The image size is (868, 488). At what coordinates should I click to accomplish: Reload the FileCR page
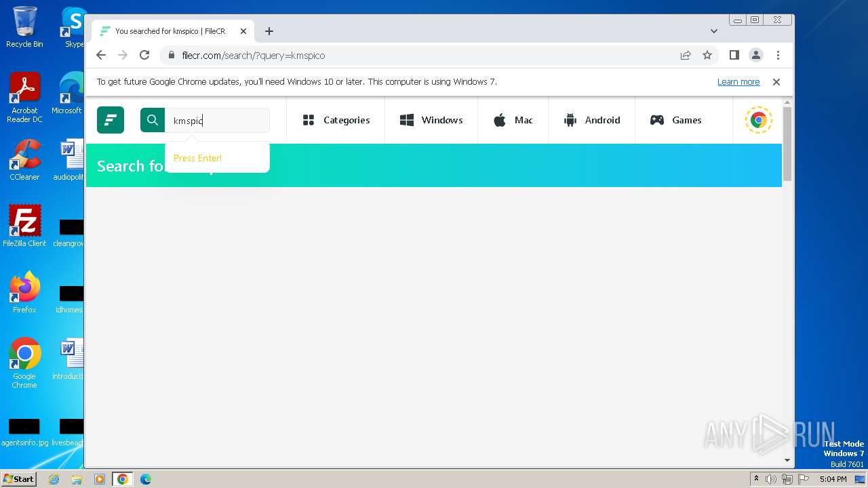144,55
